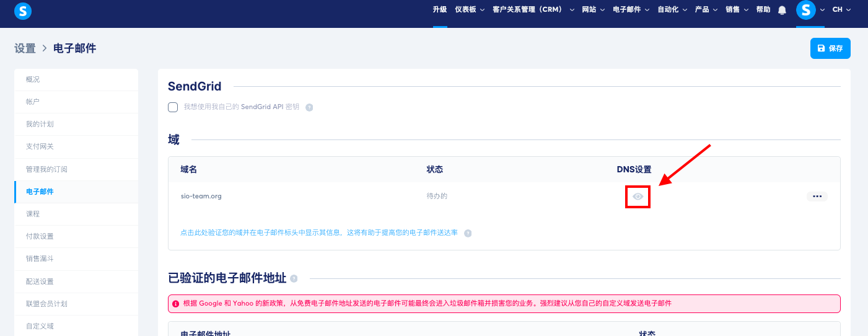Select 帐户 in the settings sidebar
This screenshot has width=868, height=336.
(x=76, y=102)
